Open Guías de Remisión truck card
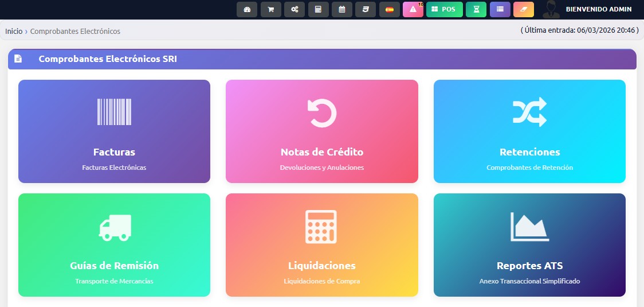This screenshot has width=644, height=307. coord(114,245)
